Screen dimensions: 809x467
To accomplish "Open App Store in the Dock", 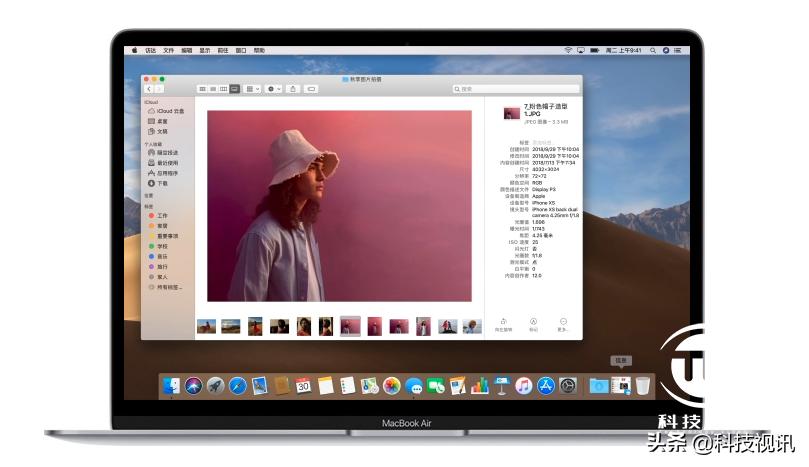I will point(546,385).
